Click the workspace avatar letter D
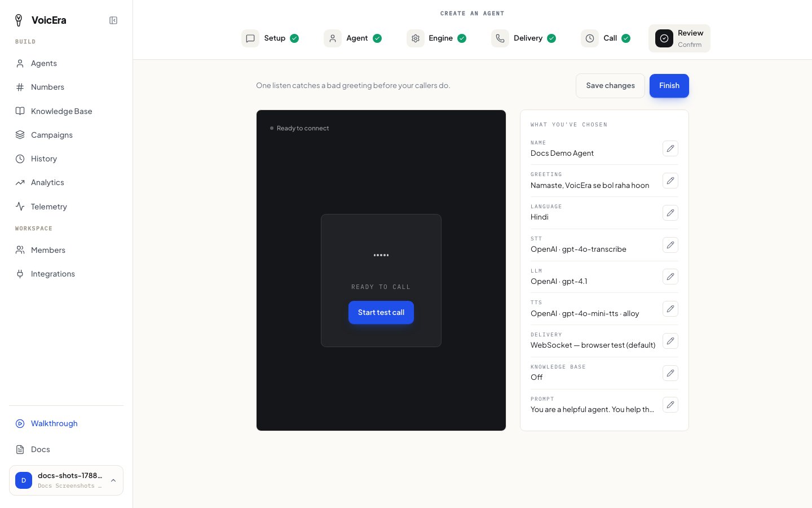This screenshot has width=812, height=508. pos(24,480)
